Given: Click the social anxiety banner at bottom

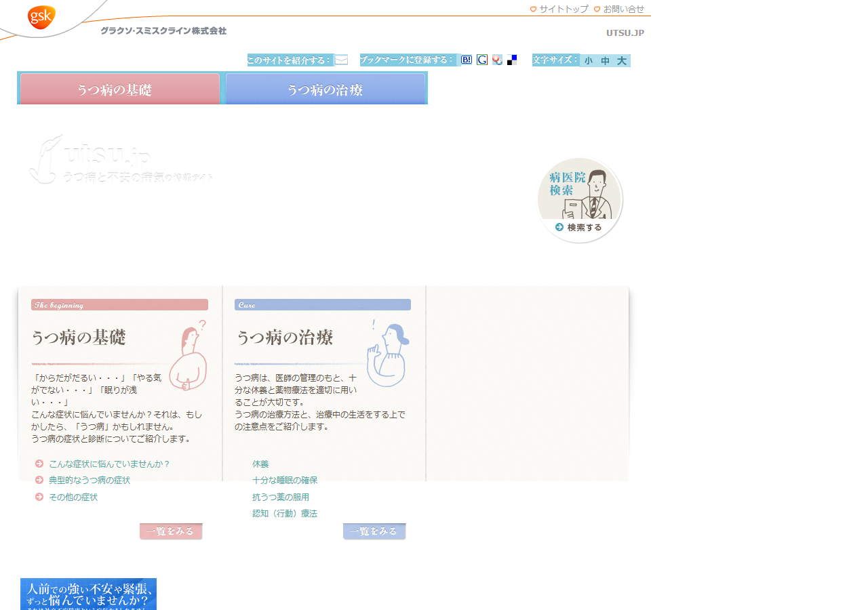Looking at the screenshot, I should pyautogui.click(x=88, y=594).
